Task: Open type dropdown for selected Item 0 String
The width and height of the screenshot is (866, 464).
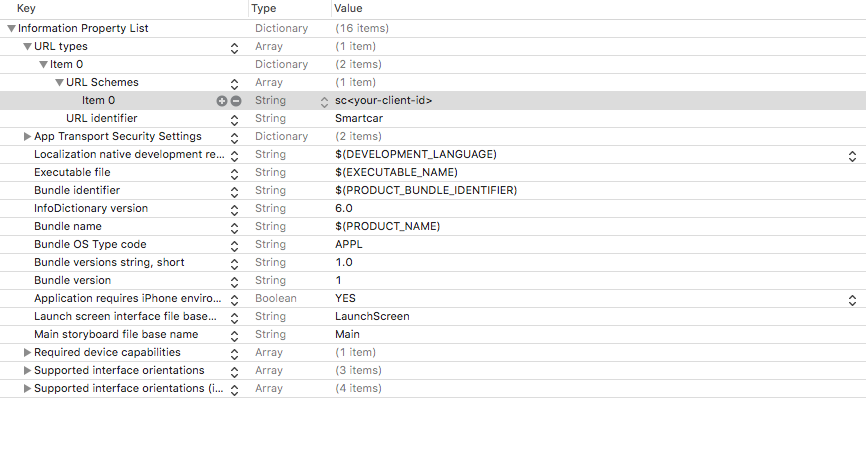Action: pyautogui.click(x=324, y=102)
